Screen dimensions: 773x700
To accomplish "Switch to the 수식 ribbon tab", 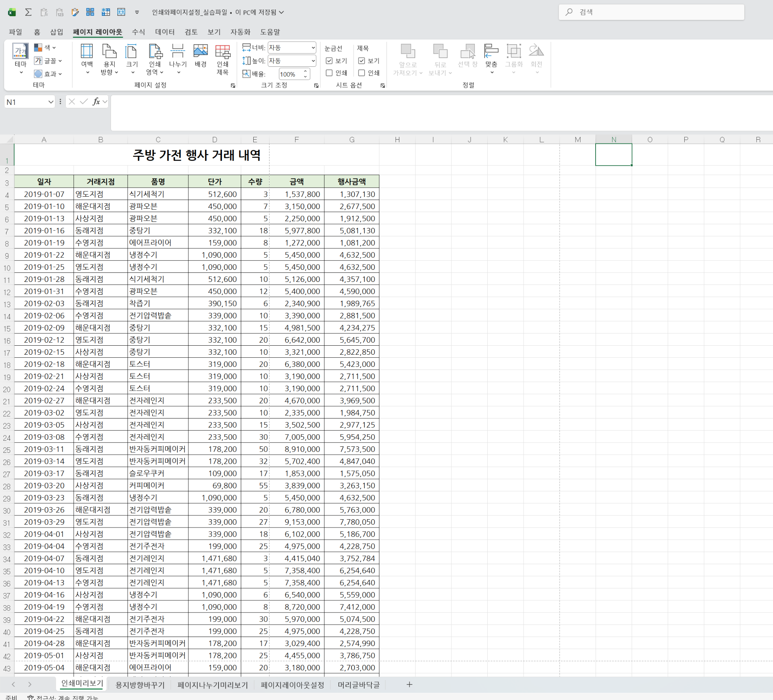I will [x=138, y=32].
